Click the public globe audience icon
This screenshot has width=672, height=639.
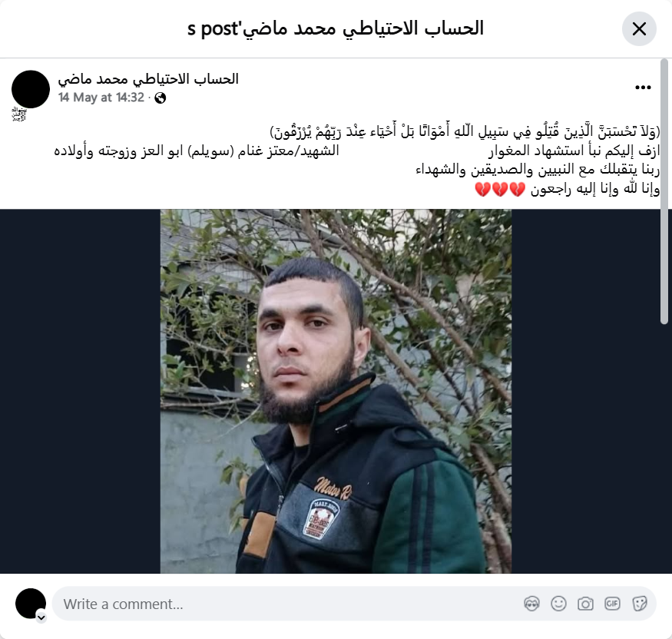point(161,98)
